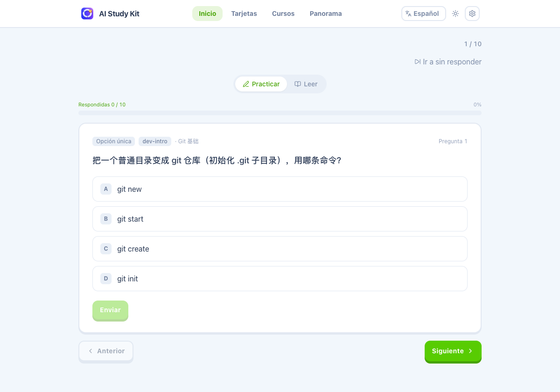Open the Tarjetas tab

tap(244, 14)
